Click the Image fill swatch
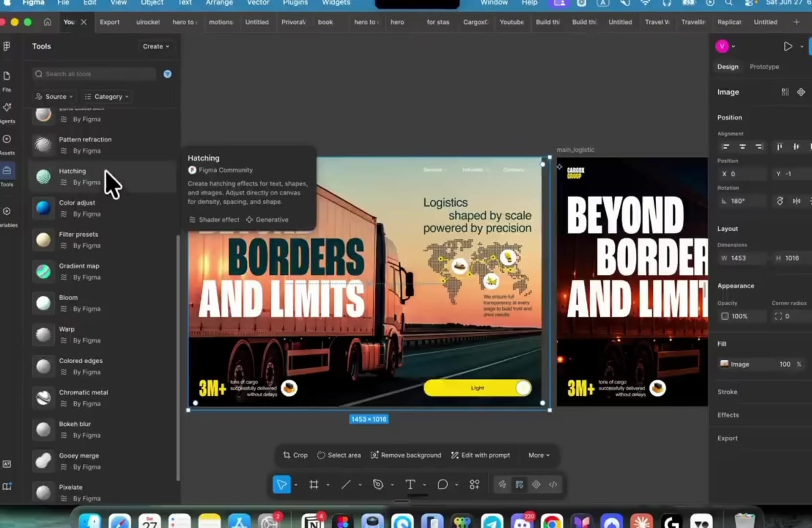Image resolution: width=812 pixels, height=528 pixels. click(724, 364)
